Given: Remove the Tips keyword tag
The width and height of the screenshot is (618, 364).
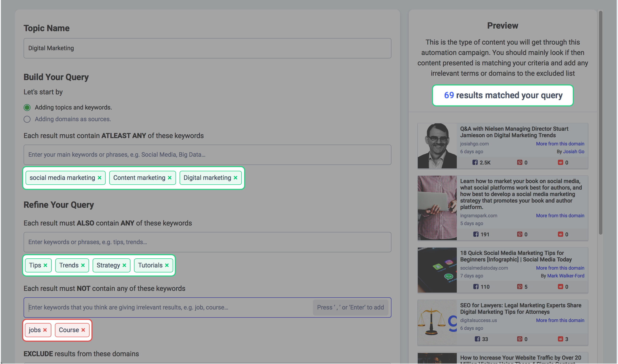Looking at the screenshot, I should tap(45, 265).
